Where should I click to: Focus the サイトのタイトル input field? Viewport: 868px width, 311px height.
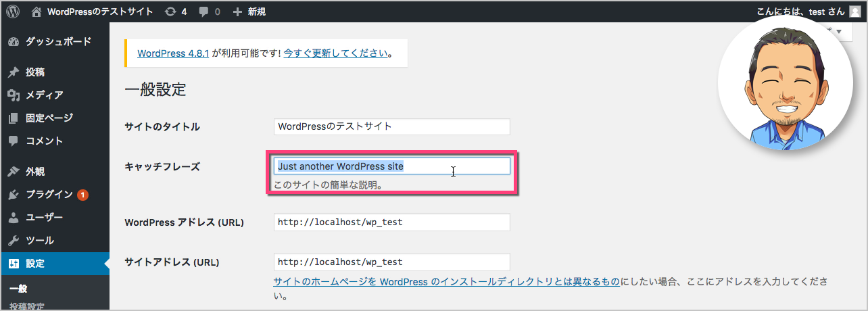[x=392, y=126]
